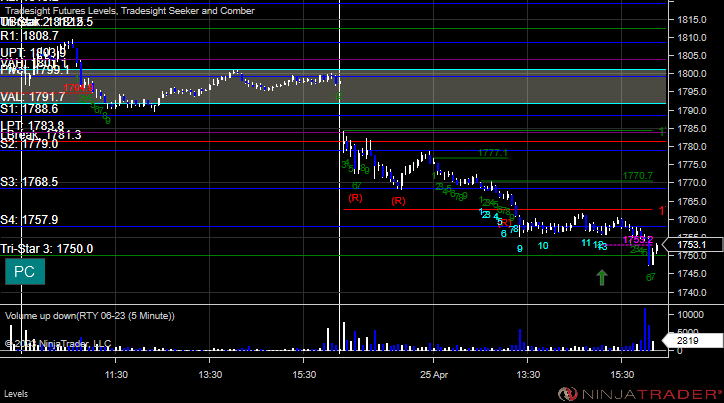Click the R1: 1808.7 level label
Image resolution: width=724 pixels, height=403 pixels.
coord(30,36)
